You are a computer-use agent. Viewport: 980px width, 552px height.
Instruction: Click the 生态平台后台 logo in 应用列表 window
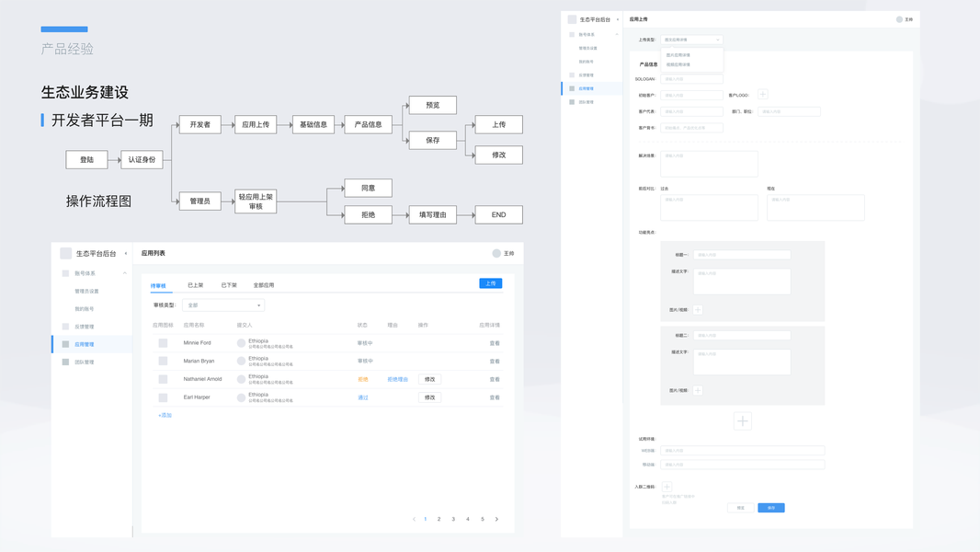pyautogui.click(x=65, y=253)
